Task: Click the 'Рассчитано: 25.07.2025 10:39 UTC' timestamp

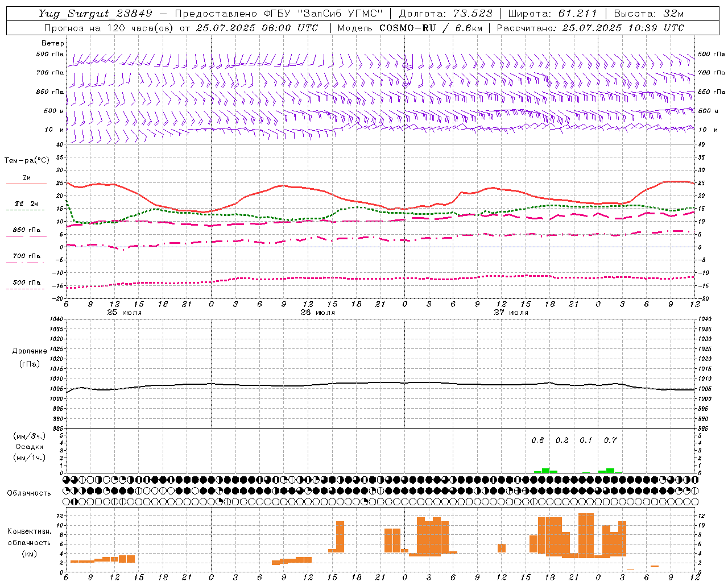Action: tap(590, 28)
